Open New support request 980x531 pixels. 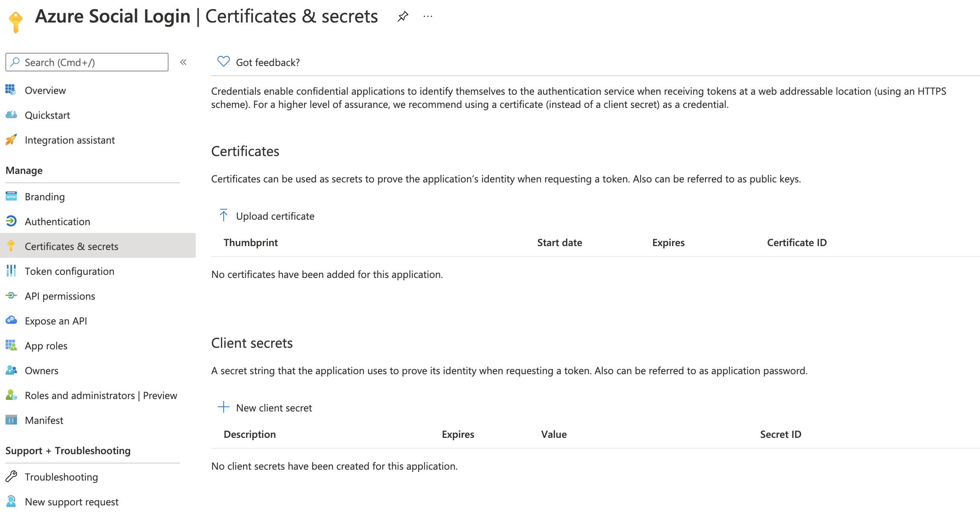point(71,502)
